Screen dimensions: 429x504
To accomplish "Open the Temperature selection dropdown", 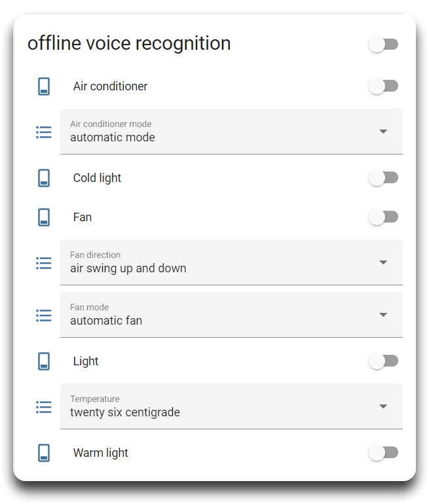I will click(x=231, y=406).
